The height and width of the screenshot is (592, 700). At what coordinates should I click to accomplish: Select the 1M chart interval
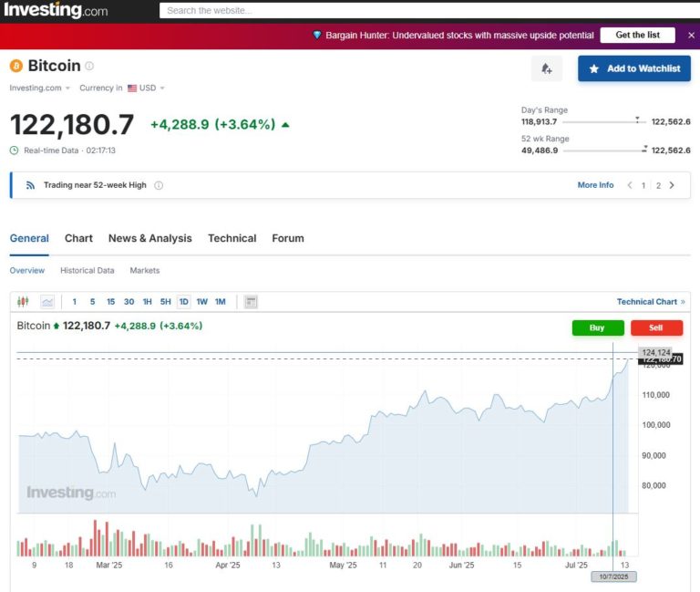[x=220, y=302]
